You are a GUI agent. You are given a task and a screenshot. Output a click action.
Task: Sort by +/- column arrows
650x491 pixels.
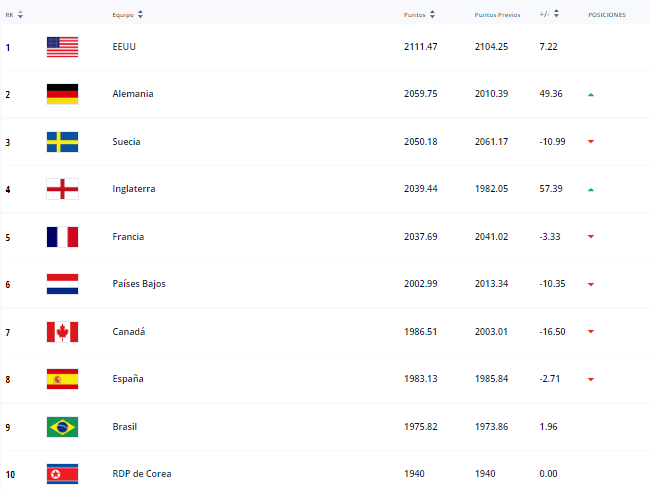pyautogui.click(x=556, y=14)
